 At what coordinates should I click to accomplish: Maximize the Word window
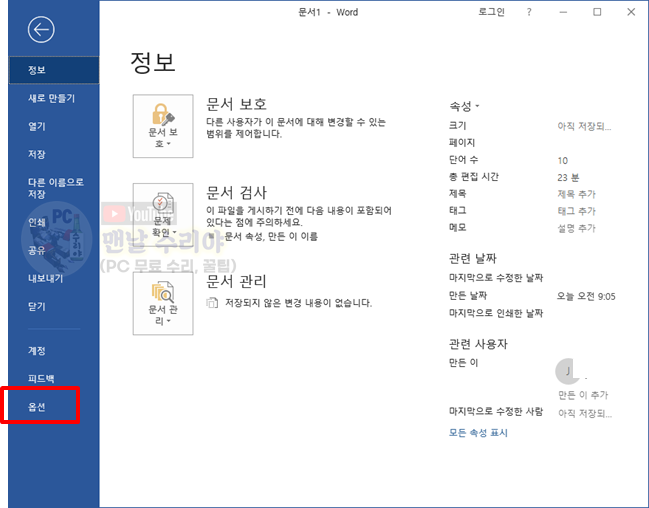click(x=597, y=12)
